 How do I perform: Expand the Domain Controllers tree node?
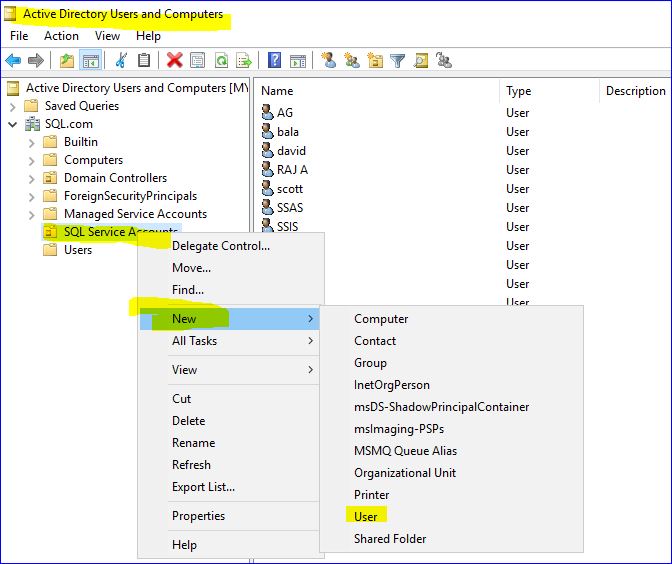tap(31, 178)
